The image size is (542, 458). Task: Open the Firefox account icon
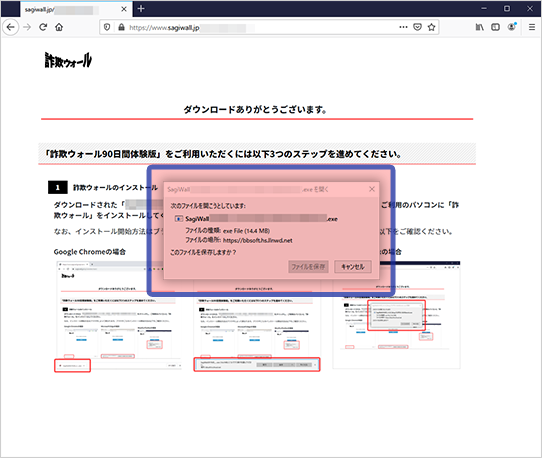point(512,27)
